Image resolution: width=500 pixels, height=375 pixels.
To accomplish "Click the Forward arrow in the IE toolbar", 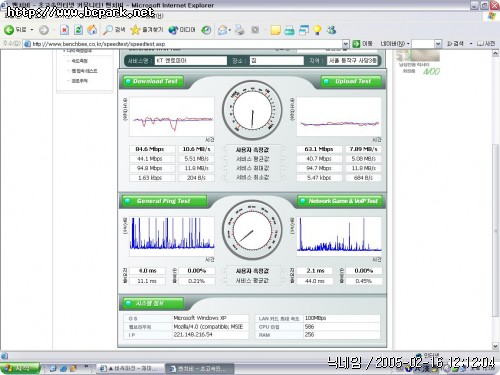I will [x=44, y=30].
